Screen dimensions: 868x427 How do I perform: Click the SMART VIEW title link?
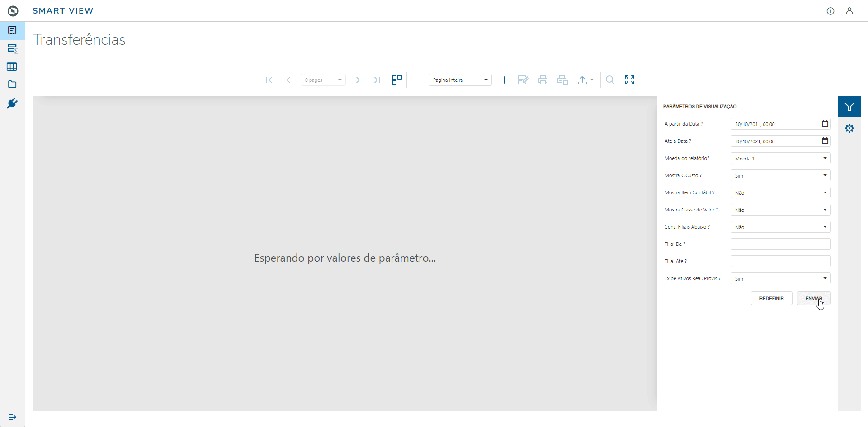(63, 11)
